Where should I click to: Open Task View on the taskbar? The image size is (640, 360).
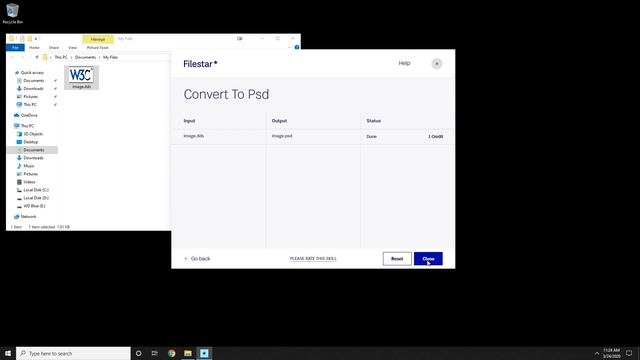pos(155,353)
